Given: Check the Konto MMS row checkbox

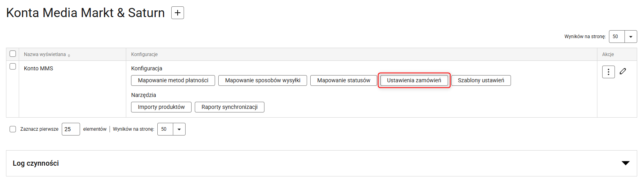Looking at the screenshot, I should [13, 66].
